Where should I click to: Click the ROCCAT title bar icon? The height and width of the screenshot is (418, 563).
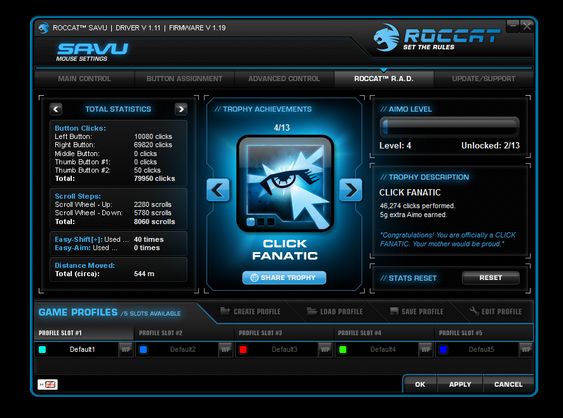click(x=44, y=28)
